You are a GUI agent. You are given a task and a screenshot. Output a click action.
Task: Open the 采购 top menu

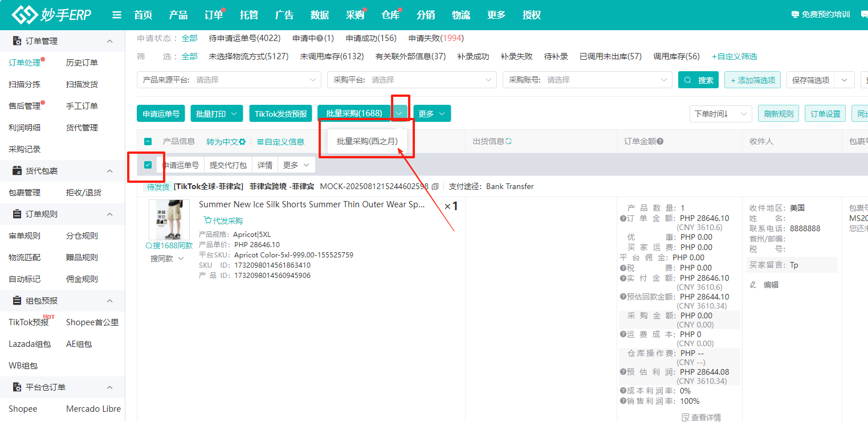[355, 15]
